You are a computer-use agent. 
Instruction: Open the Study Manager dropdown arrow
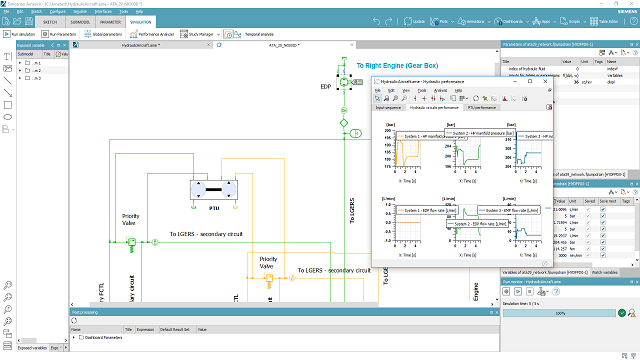(218, 34)
